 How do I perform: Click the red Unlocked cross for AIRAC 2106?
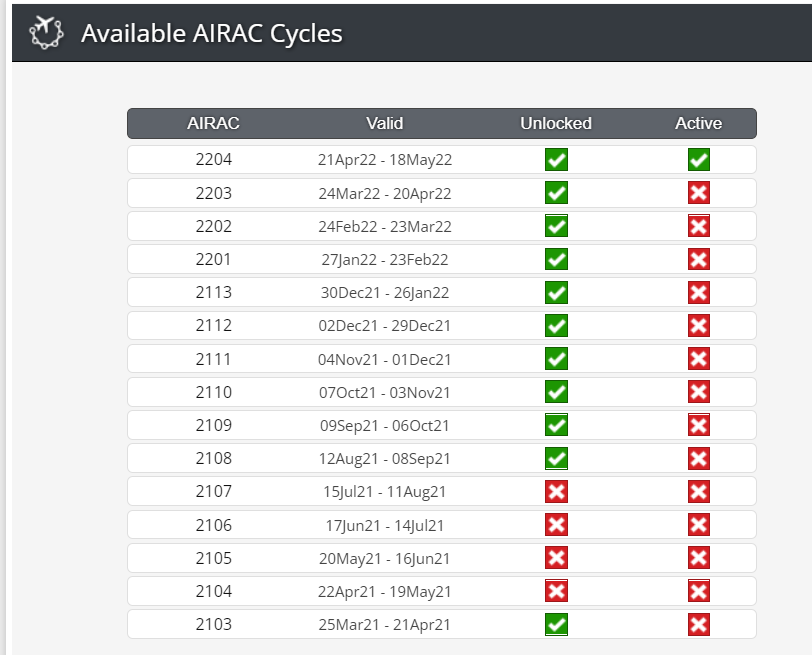pyautogui.click(x=556, y=525)
